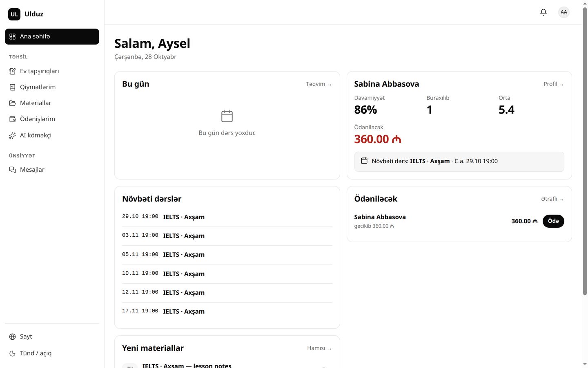The width and height of the screenshot is (588, 368).
Task: Toggle Tünd / açıq theme
Action: click(x=52, y=353)
